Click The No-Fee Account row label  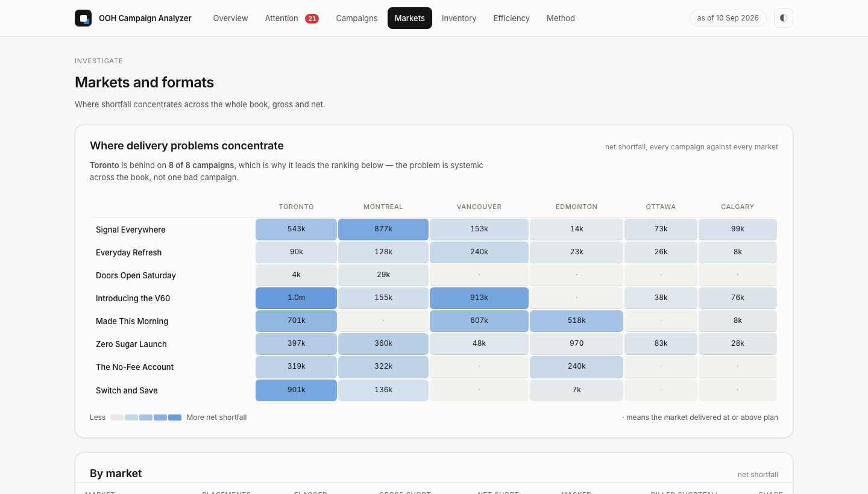coord(135,367)
